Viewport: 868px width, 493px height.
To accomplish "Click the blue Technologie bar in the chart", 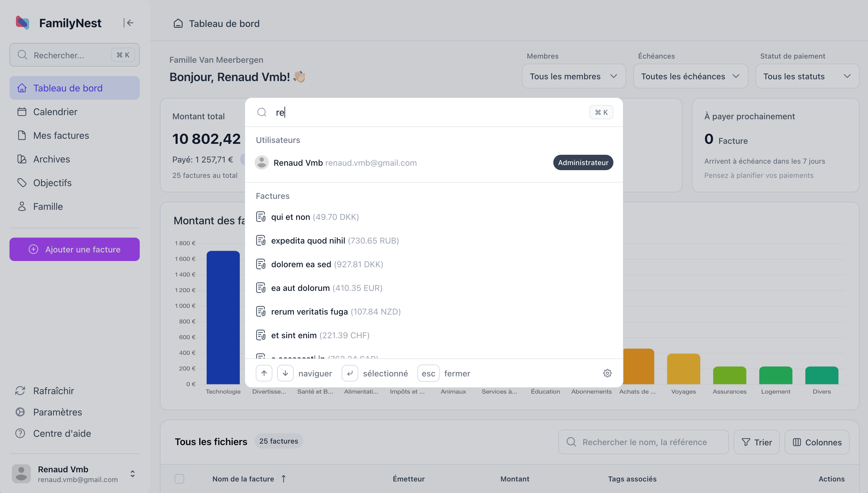I will (223, 317).
